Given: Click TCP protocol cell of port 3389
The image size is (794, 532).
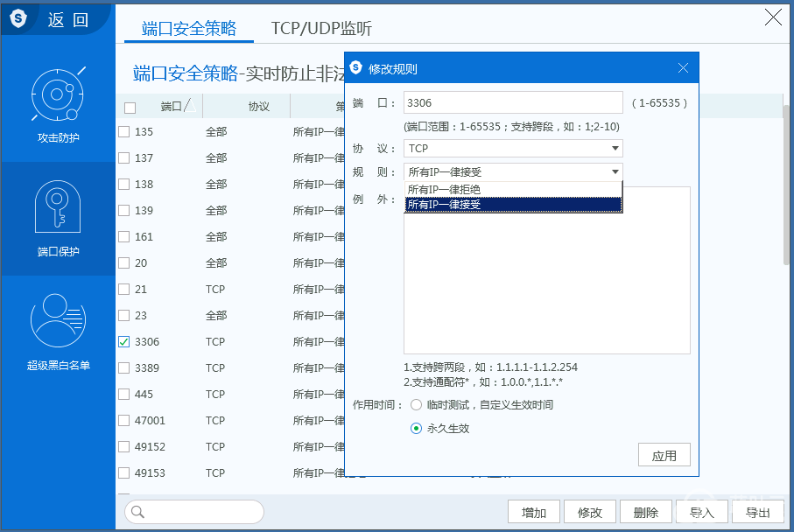Looking at the screenshot, I should (215, 368).
